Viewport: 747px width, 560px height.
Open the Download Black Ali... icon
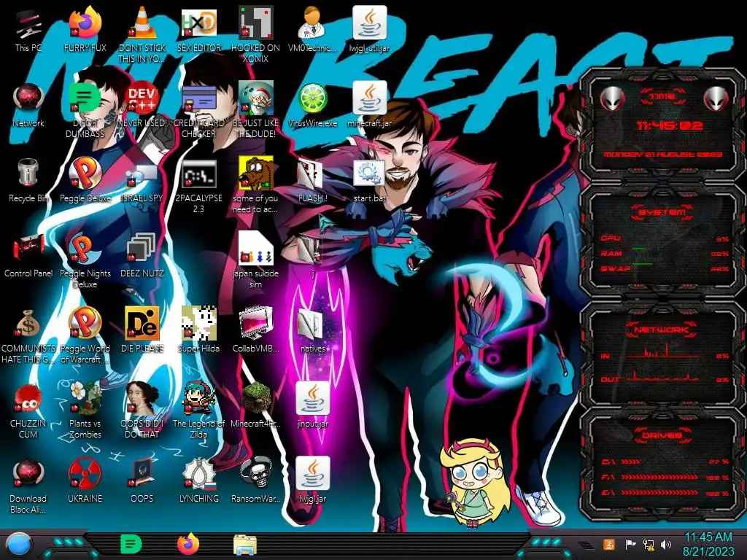coord(28,474)
